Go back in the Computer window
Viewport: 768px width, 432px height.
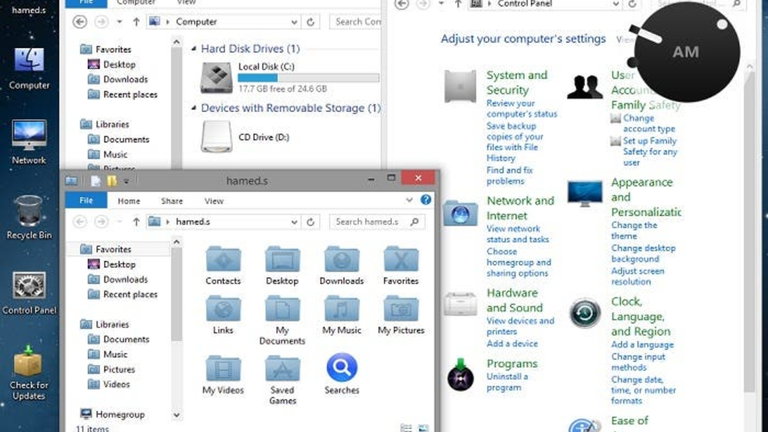click(80, 22)
